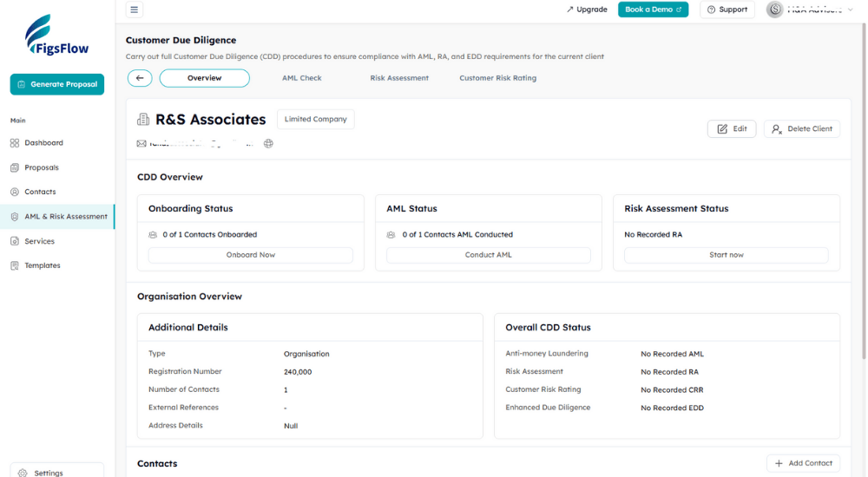Select Proposals in the sidebar

click(x=42, y=167)
